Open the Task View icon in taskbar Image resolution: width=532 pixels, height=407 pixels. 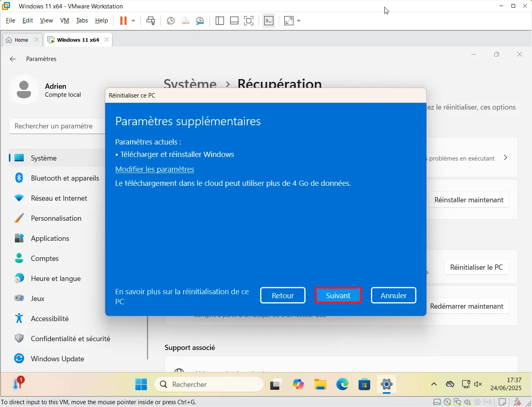click(x=276, y=385)
